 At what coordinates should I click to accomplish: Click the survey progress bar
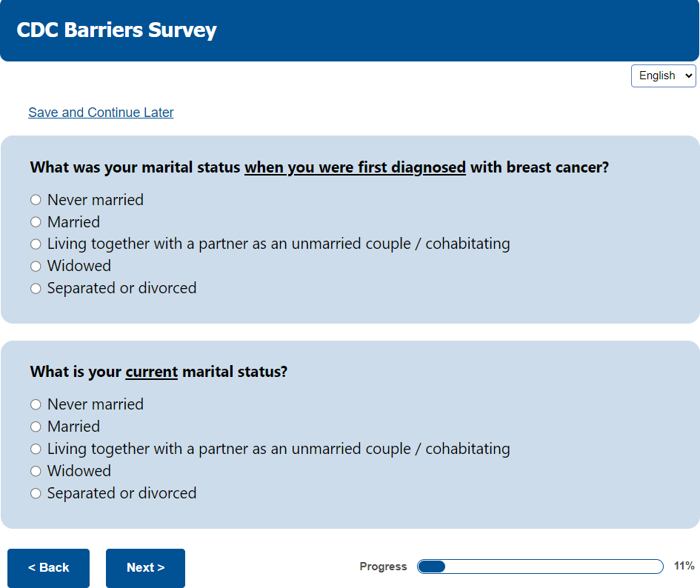pyautogui.click(x=540, y=567)
